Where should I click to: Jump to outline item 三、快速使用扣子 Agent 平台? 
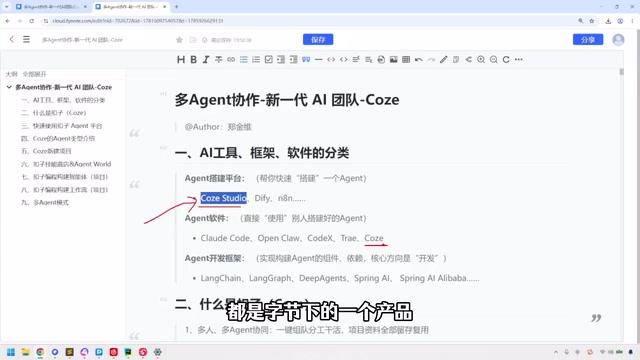coord(62,126)
